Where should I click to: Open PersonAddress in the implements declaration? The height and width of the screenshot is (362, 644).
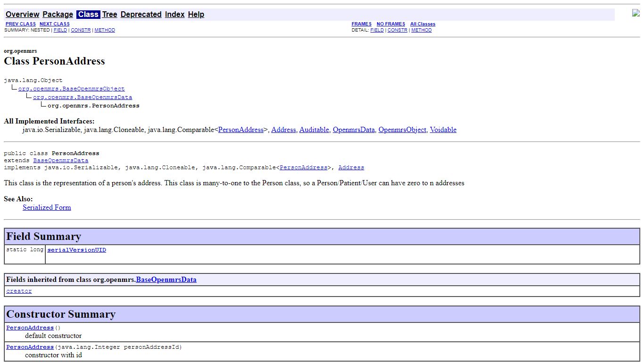coord(303,167)
